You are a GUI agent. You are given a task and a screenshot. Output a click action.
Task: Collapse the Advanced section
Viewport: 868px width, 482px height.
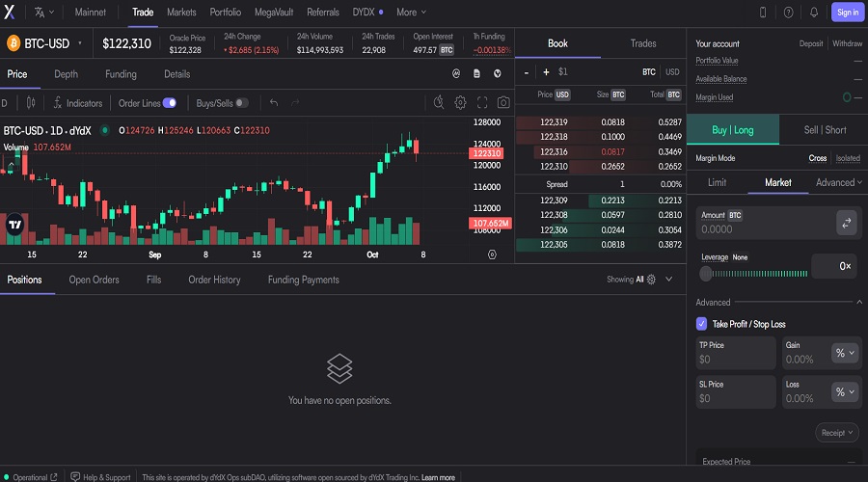pos(859,302)
